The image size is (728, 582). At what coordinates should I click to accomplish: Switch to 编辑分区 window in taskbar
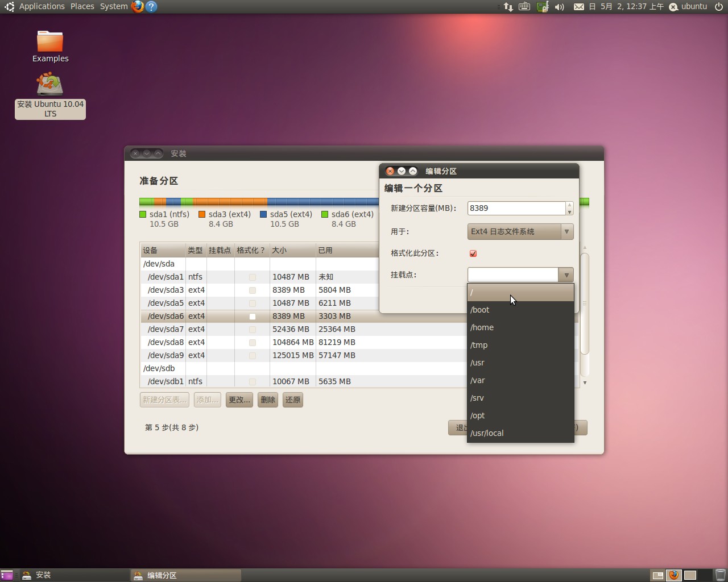186,575
